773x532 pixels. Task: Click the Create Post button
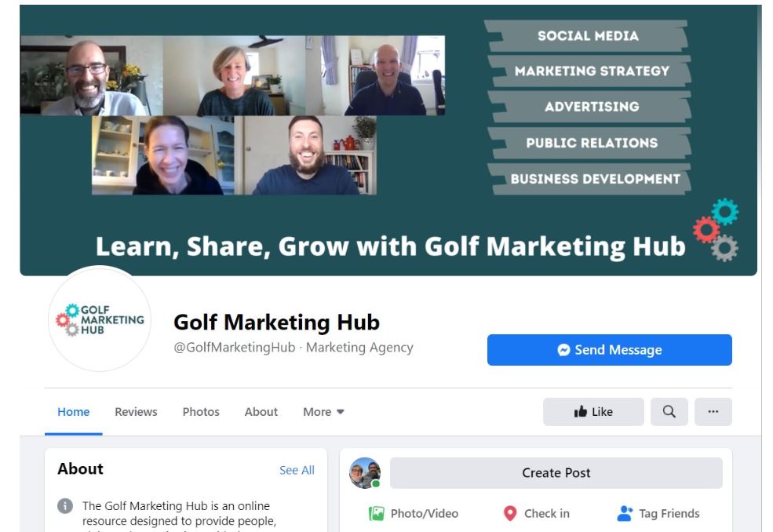pos(556,473)
